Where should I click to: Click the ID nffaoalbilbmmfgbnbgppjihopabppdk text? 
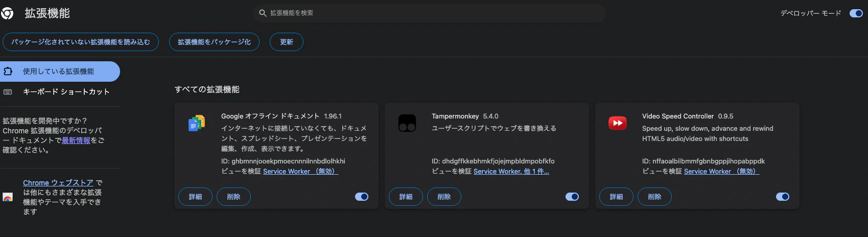pyautogui.click(x=703, y=161)
